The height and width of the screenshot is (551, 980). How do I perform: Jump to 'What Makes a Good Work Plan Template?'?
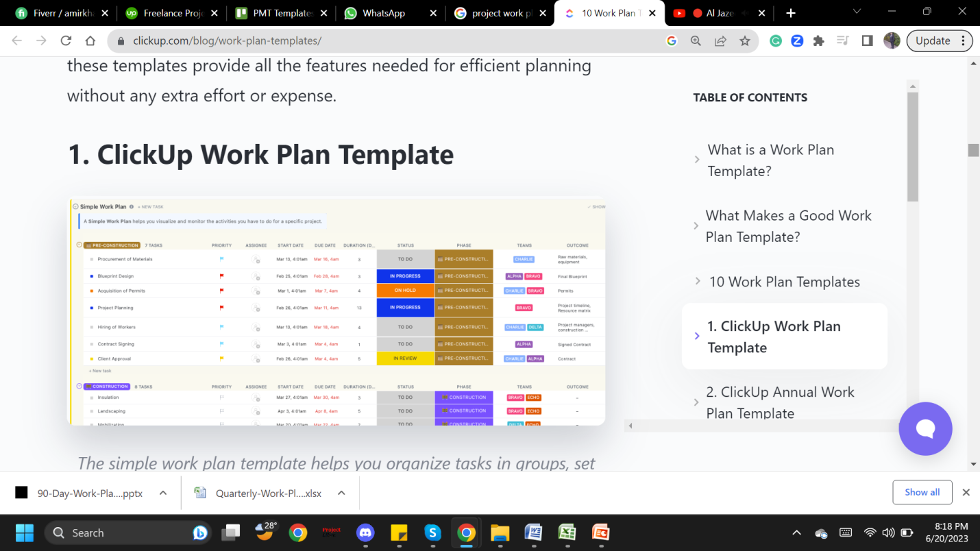pyautogui.click(x=789, y=226)
